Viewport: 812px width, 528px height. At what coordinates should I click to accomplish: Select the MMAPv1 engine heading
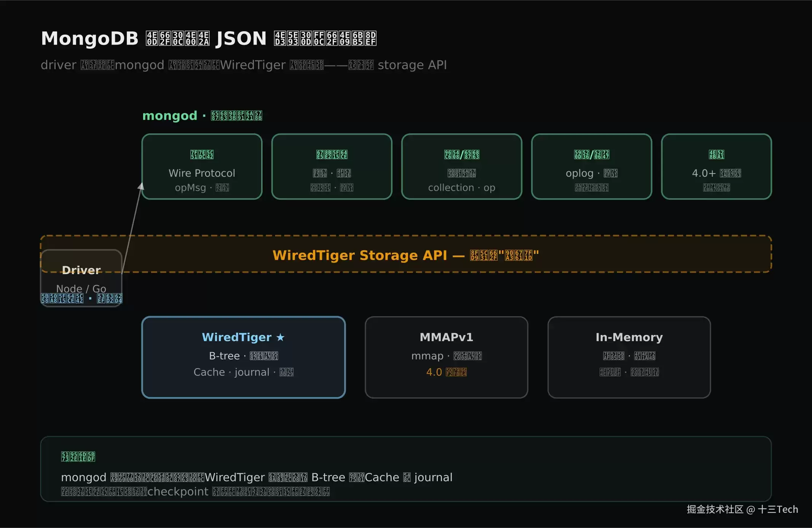click(x=447, y=337)
